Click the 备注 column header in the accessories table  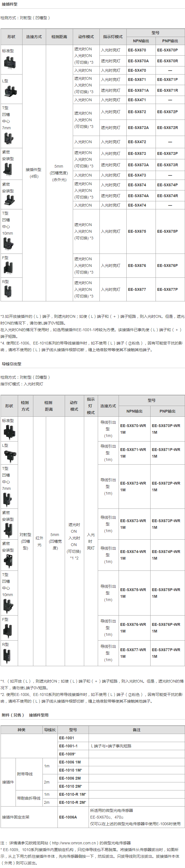coord(137,730)
